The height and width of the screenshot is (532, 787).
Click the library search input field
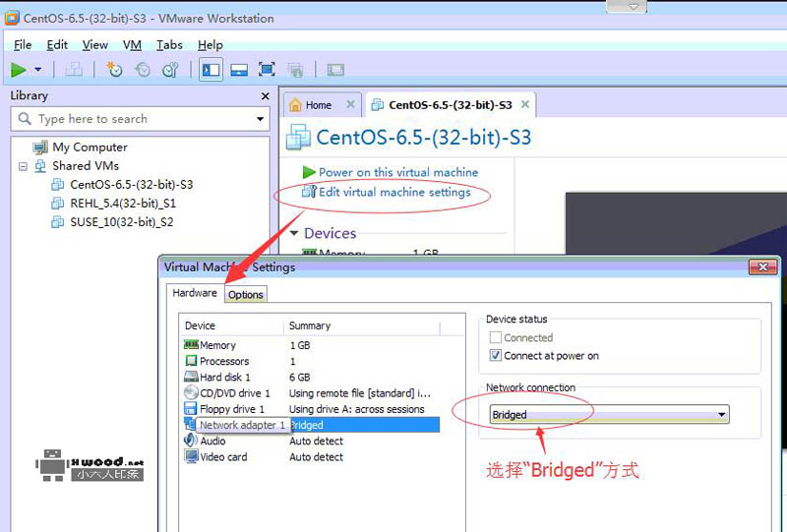click(138, 119)
